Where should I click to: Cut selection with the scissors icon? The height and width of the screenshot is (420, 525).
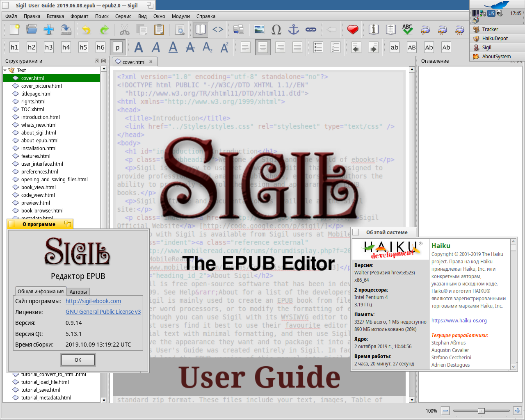coord(124,30)
